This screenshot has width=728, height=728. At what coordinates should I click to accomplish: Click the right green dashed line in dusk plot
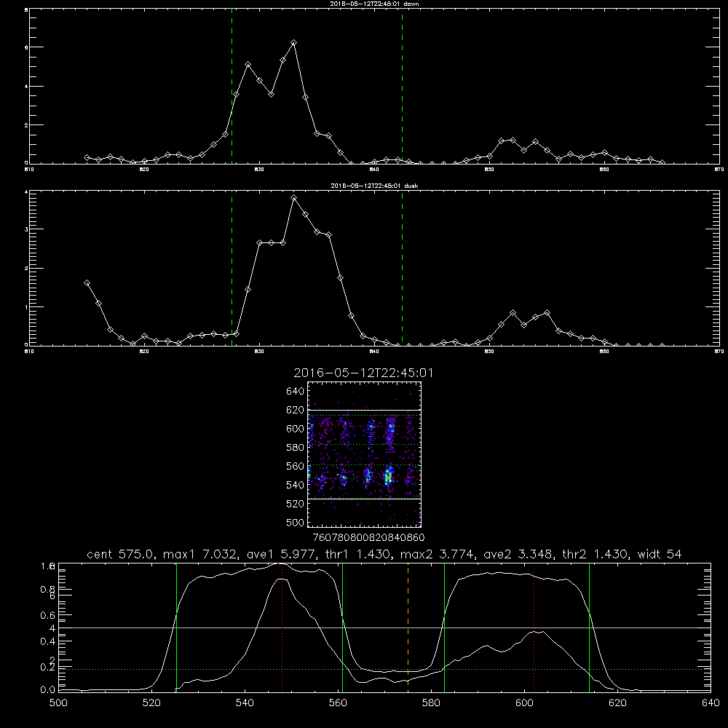pos(402,268)
